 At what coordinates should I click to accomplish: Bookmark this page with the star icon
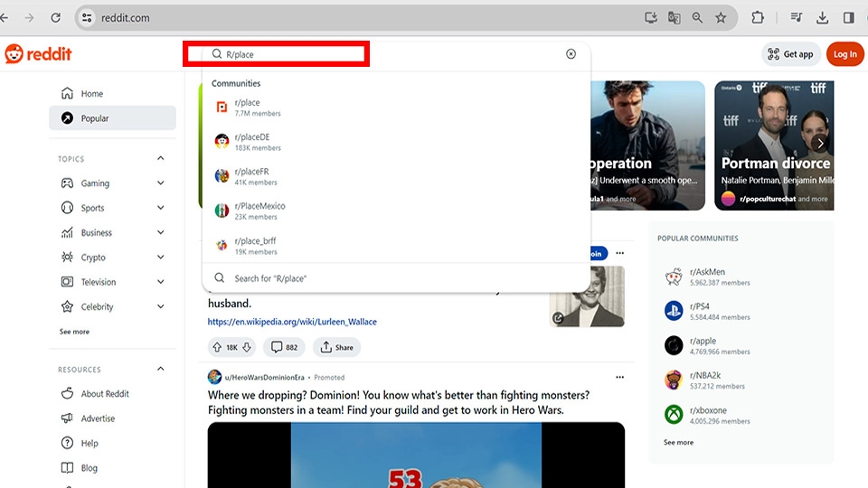pyautogui.click(x=721, y=18)
